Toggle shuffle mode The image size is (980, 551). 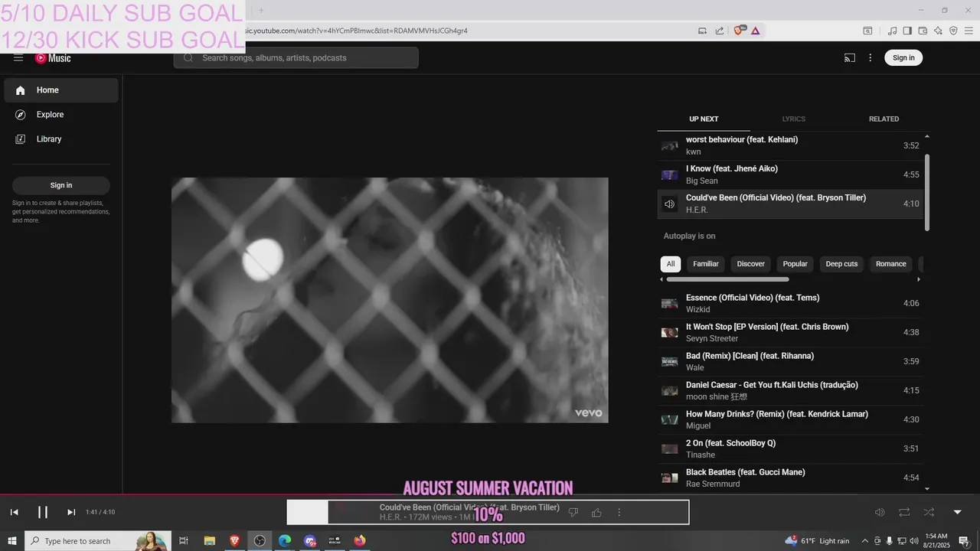pyautogui.click(x=929, y=512)
